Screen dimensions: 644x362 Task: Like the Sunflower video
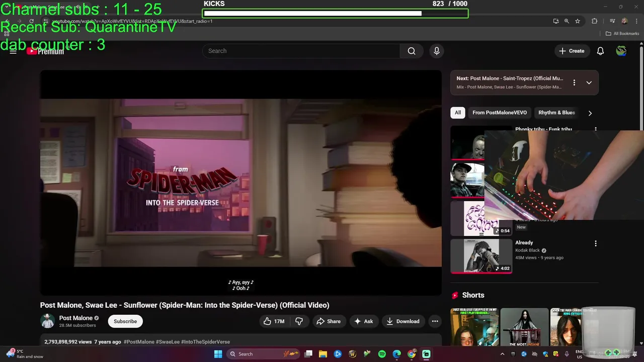pos(274,321)
